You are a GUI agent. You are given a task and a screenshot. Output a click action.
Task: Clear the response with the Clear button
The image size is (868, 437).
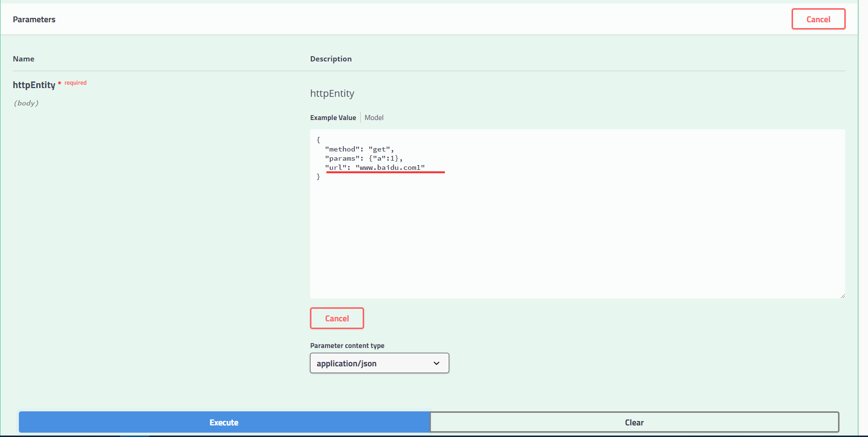634,422
